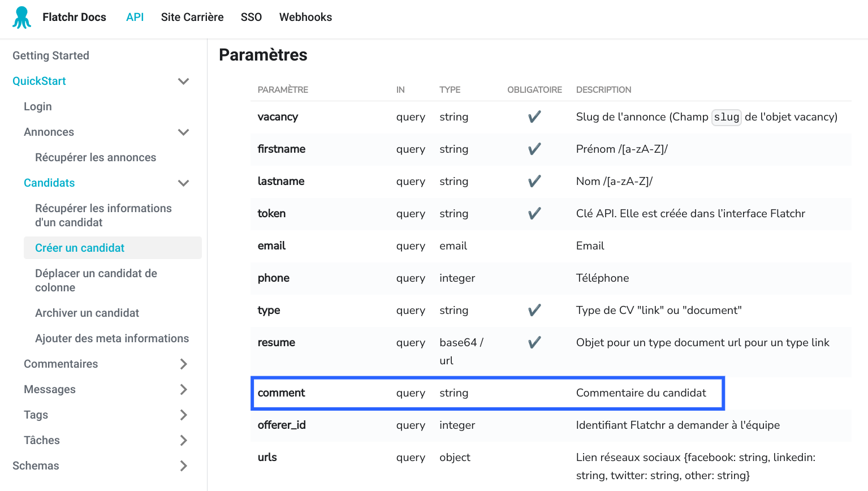Expand the Schemas section
The height and width of the screenshot is (491, 868).
(183, 466)
